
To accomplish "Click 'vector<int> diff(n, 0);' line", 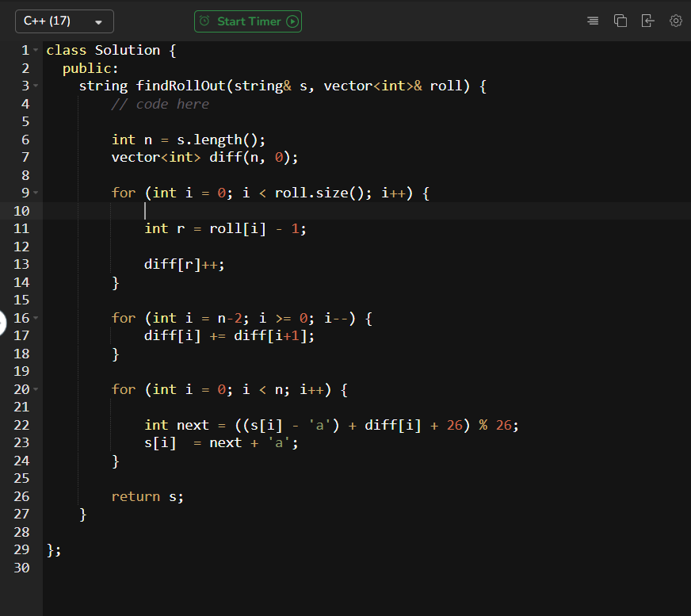I will 204,158.
